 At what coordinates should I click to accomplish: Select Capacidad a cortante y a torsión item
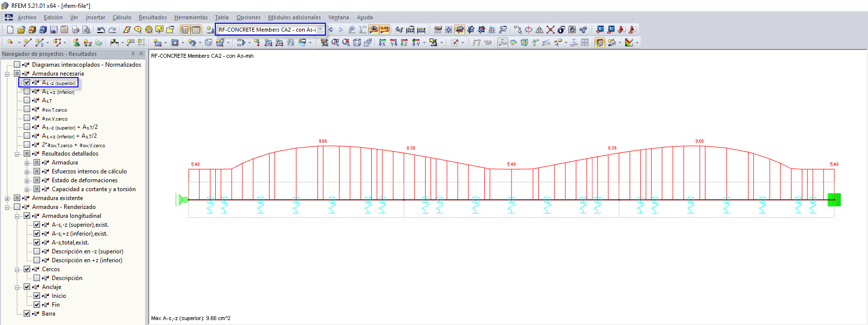(94, 189)
